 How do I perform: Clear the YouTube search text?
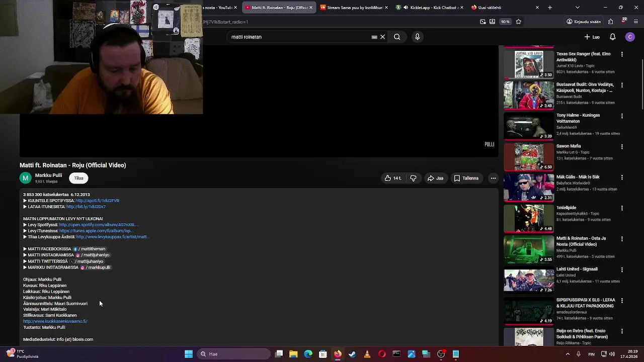point(382,37)
